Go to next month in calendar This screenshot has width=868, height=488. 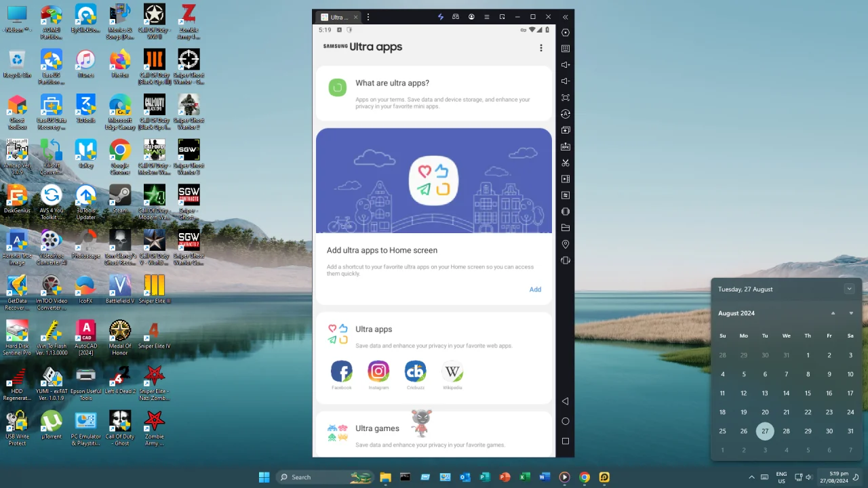851,313
